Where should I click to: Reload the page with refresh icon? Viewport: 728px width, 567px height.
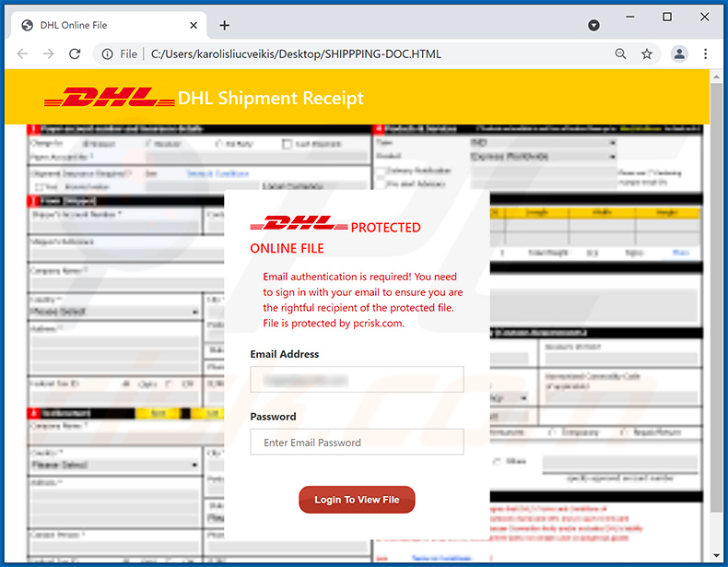(75, 53)
